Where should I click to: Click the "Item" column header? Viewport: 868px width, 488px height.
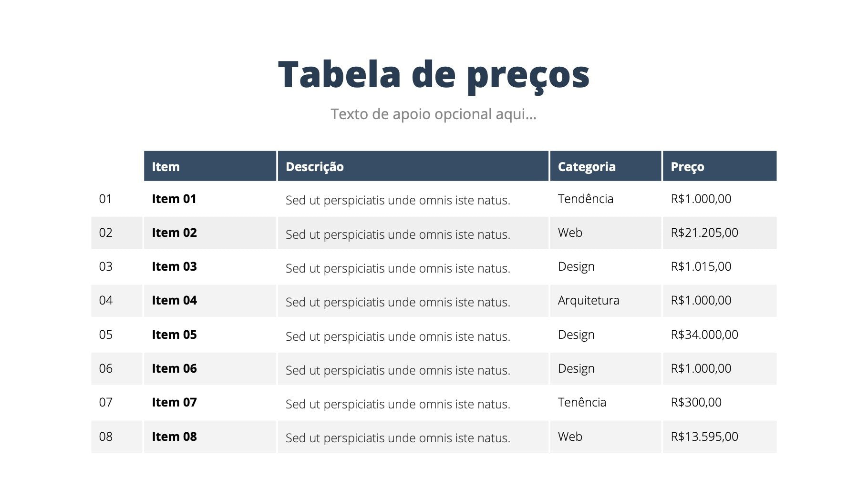click(x=166, y=167)
